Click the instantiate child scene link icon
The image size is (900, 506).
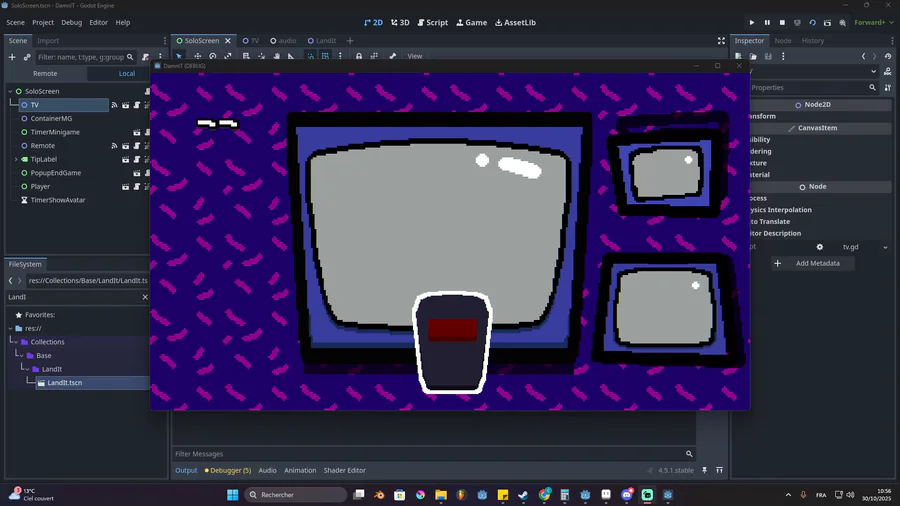[x=27, y=57]
